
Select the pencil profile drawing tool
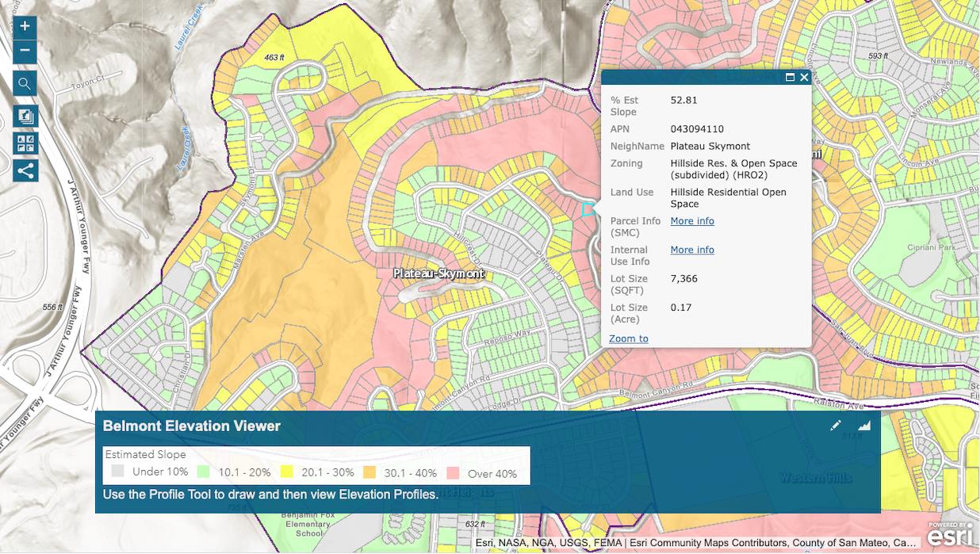[x=836, y=426]
